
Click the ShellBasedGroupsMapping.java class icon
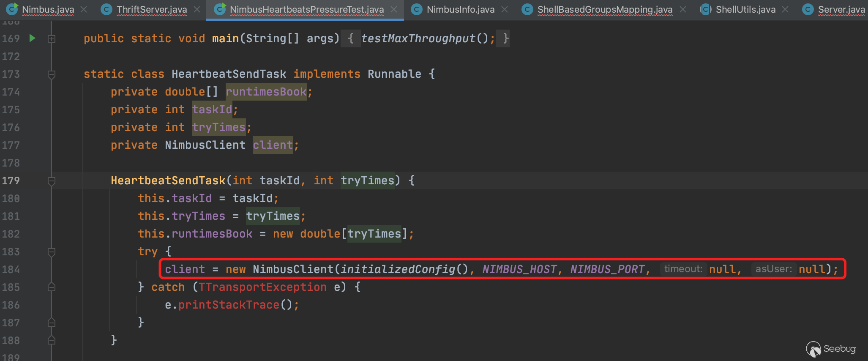point(527,9)
